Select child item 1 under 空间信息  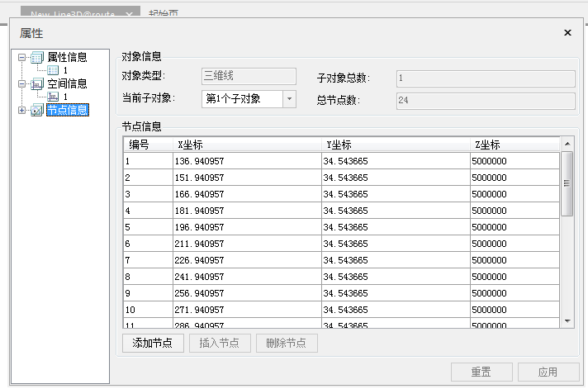coord(64,97)
